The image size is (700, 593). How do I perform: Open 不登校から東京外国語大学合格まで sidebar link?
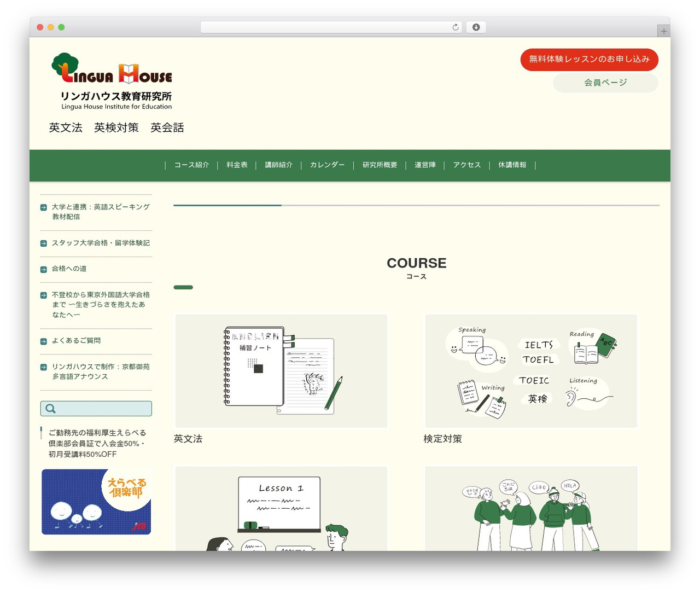[101, 305]
